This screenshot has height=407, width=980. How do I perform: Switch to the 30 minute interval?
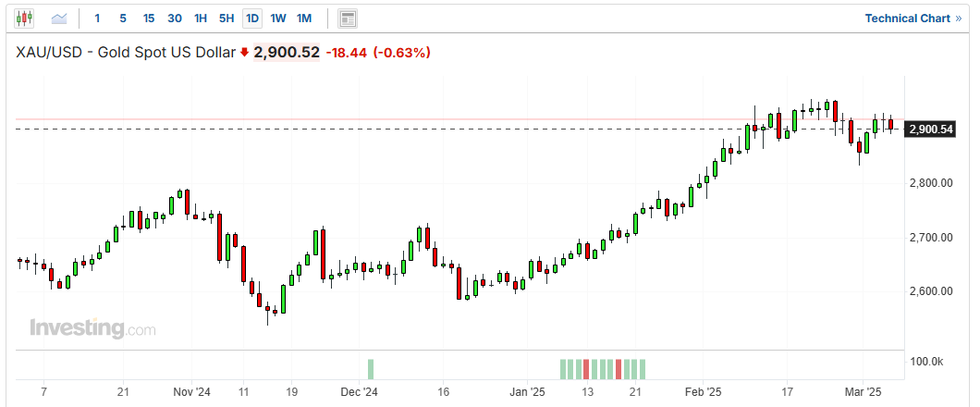pyautogui.click(x=175, y=18)
